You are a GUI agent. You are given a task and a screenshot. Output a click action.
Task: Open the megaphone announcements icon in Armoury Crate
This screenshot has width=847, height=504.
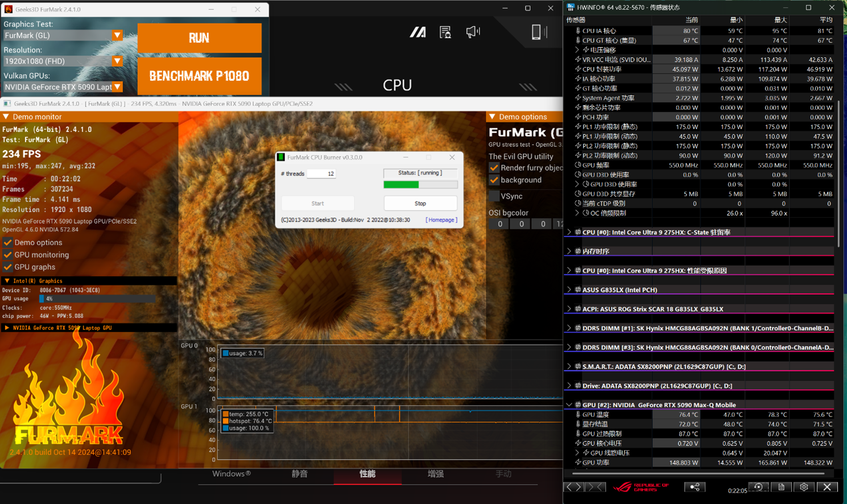473,32
